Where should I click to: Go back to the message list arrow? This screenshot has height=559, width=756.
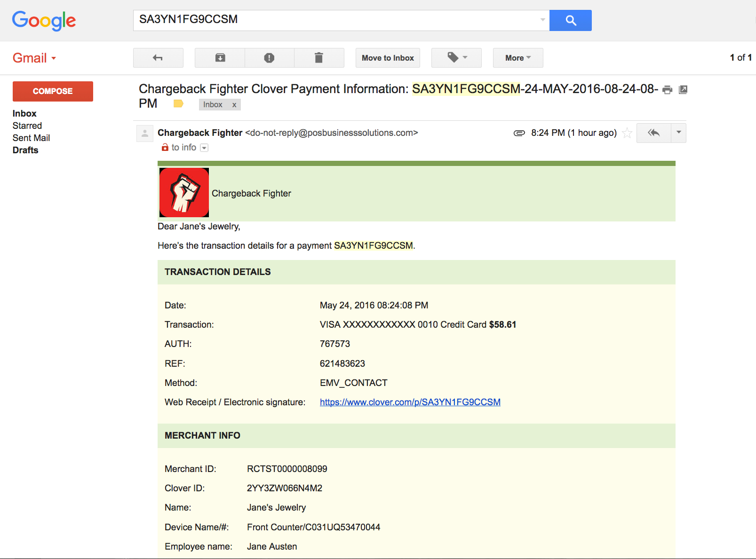click(x=158, y=58)
